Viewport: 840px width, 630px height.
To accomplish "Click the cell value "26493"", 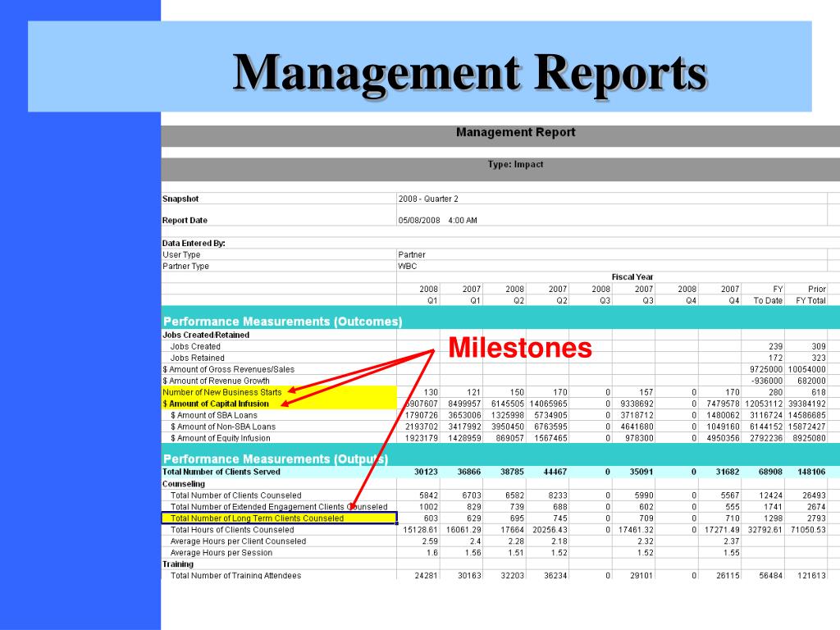I will (x=815, y=495).
